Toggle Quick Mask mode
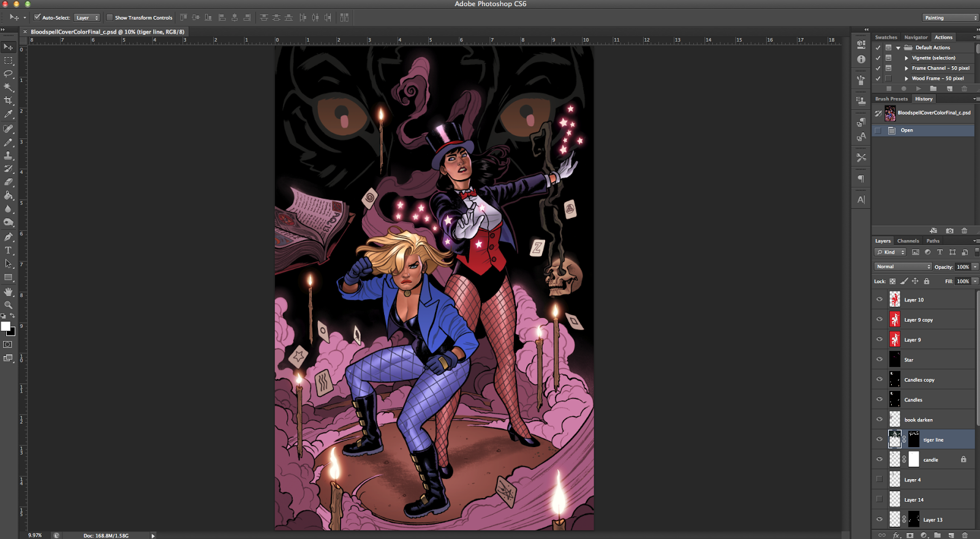Viewport: 980px width, 539px height. [8, 345]
